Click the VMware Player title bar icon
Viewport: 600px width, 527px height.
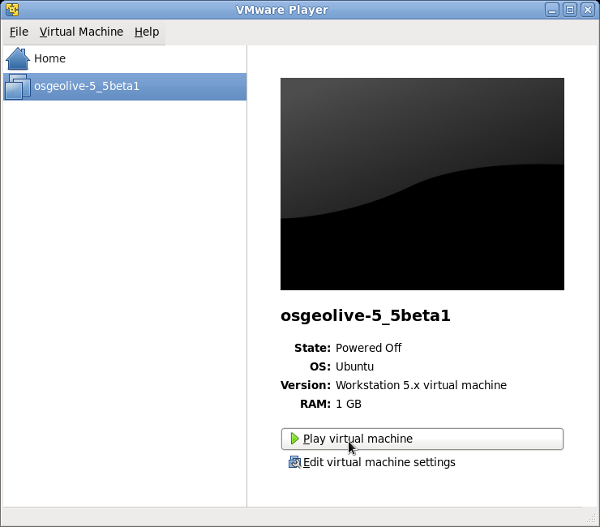click(13, 10)
